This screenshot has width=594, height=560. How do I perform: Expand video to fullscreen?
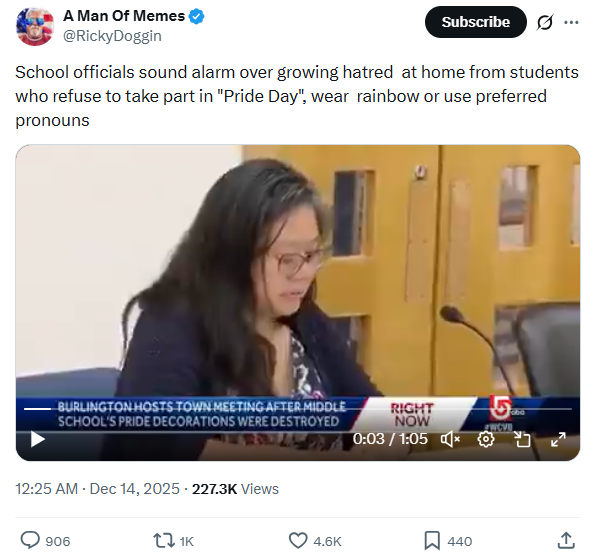(558, 440)
